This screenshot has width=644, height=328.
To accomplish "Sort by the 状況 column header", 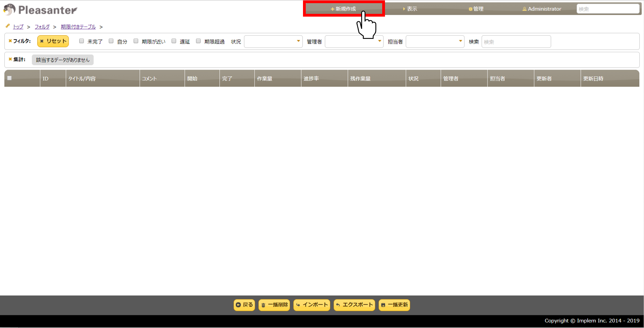I will pos(423,78).
